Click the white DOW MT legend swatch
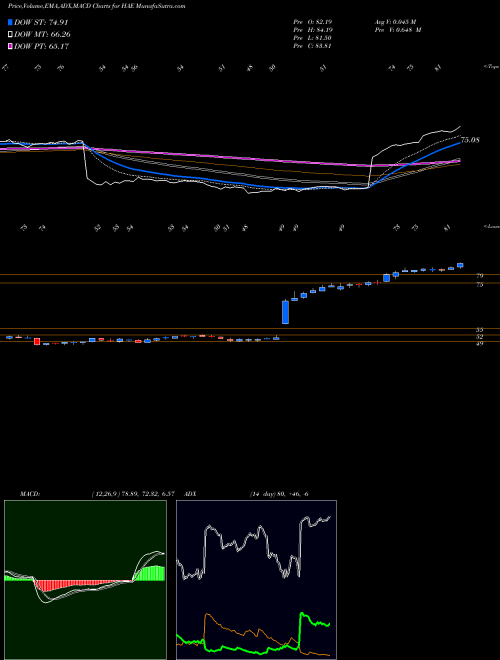This screenshot has height=660, width=500. pyautogui.click(x=11, y=35)
